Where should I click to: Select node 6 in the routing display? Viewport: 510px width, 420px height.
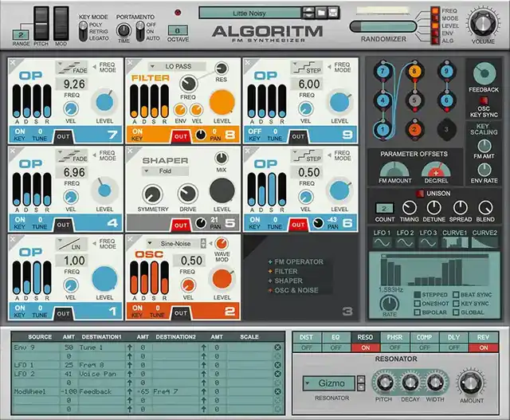(x=446, y=100)
